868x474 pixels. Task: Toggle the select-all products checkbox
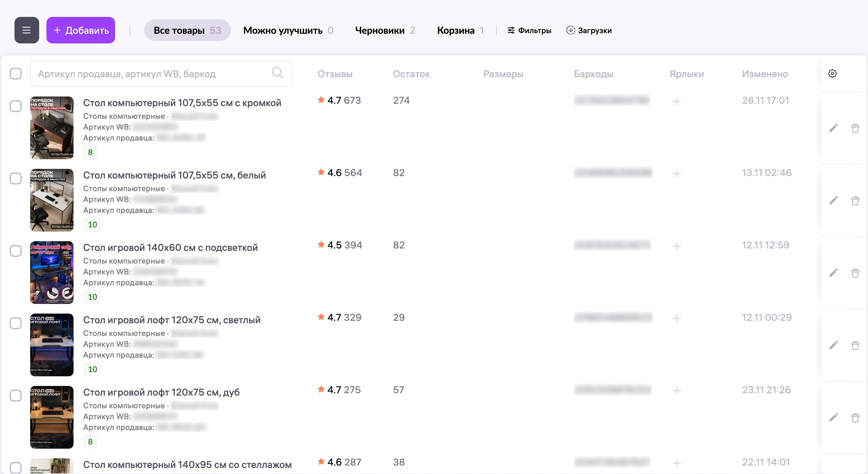(15, 74)
